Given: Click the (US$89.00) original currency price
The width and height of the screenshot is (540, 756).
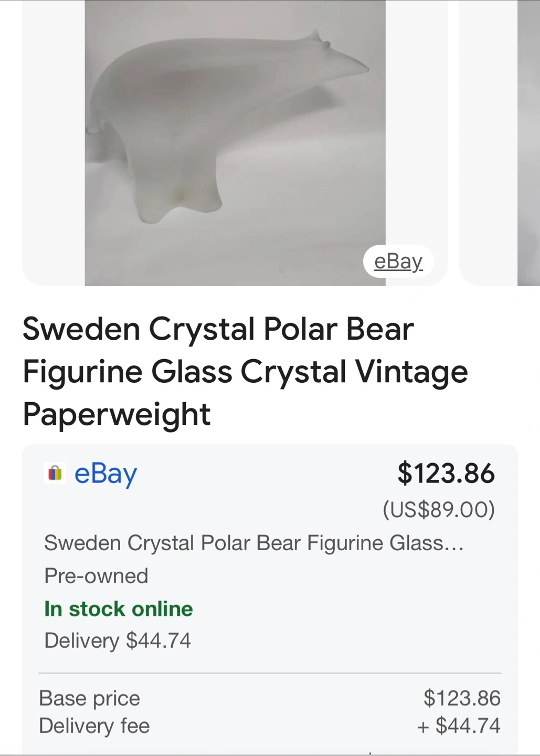Looking at the screenshot, I should pos(438,509).
